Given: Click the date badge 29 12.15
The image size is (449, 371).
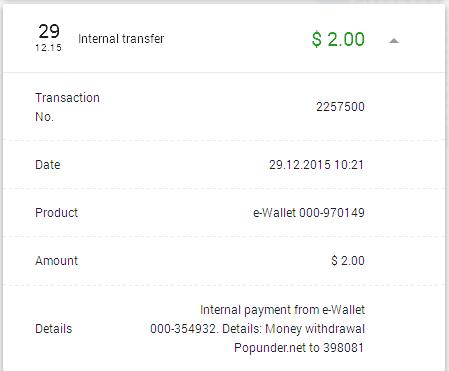Looking at the screenshot, I should pos(49,38).
